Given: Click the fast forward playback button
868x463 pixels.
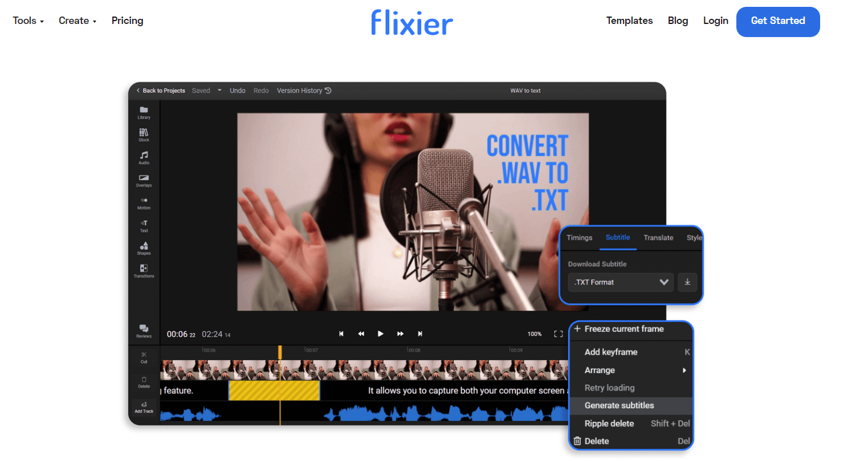Looking at the screenshot, I should coord(400,334).
